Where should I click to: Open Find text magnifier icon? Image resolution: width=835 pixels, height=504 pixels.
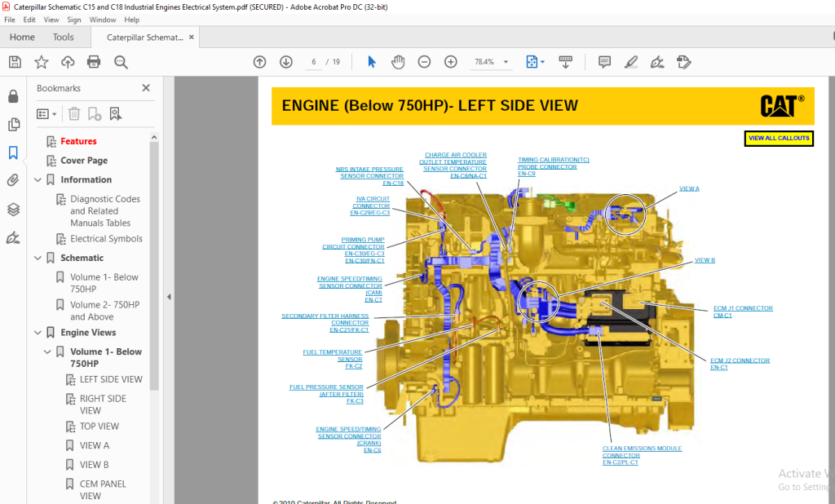click(121, 62)
